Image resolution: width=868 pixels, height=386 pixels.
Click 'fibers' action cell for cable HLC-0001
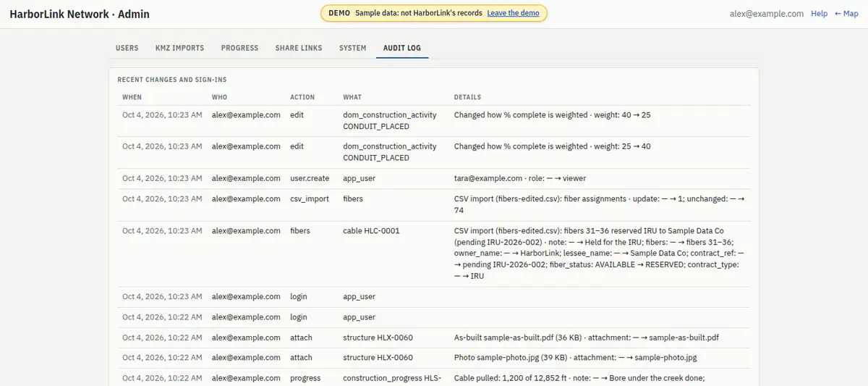tap(300, 231)
